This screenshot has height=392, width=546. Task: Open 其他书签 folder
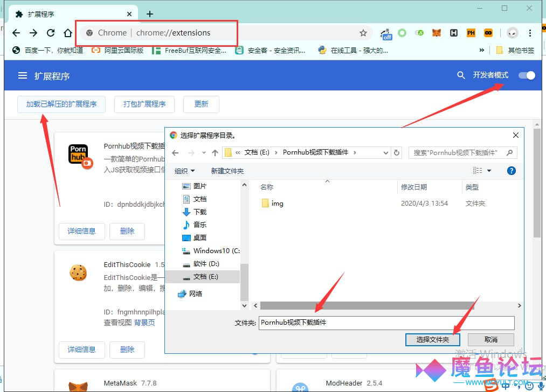click(x=515, y=51)
